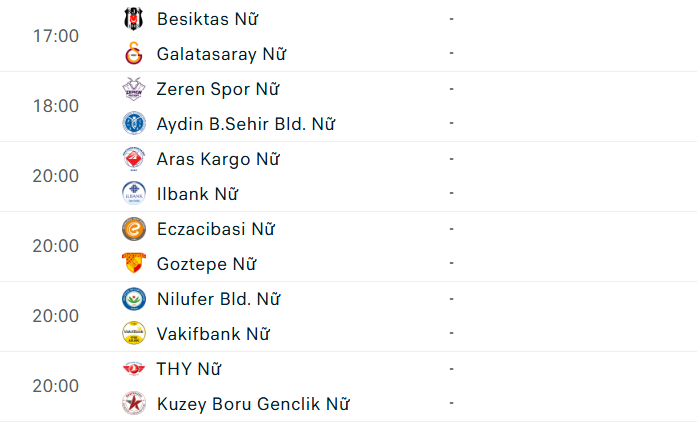
Task: Click the Galatasaray team logo
Action: (133, 54)
